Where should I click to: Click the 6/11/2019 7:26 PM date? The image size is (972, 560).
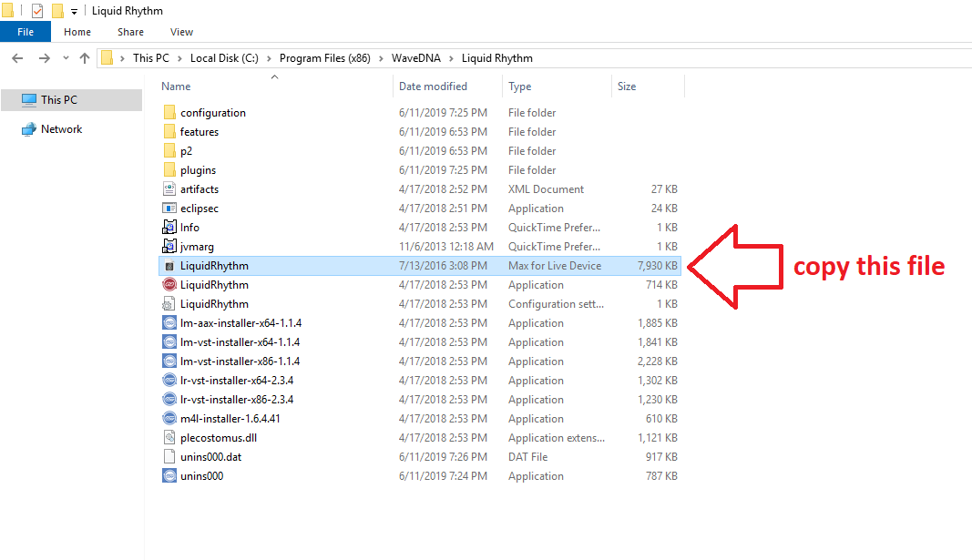pos(444,457)
